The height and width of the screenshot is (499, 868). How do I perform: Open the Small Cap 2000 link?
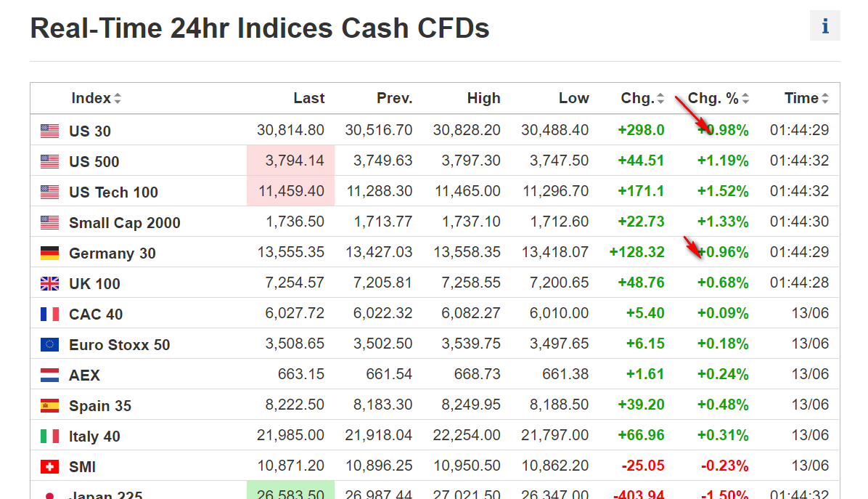(x=124, y=223)
